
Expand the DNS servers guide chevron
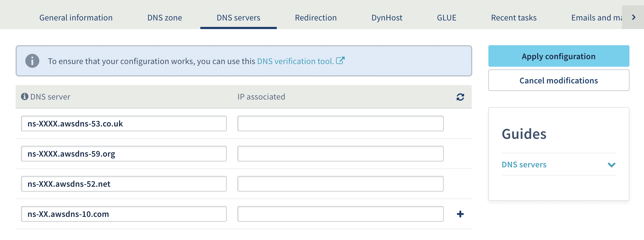point(611,165)
